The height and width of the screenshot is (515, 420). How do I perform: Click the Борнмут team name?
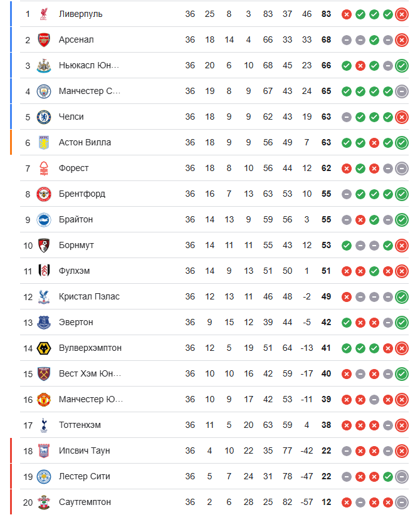click(76, 246)
